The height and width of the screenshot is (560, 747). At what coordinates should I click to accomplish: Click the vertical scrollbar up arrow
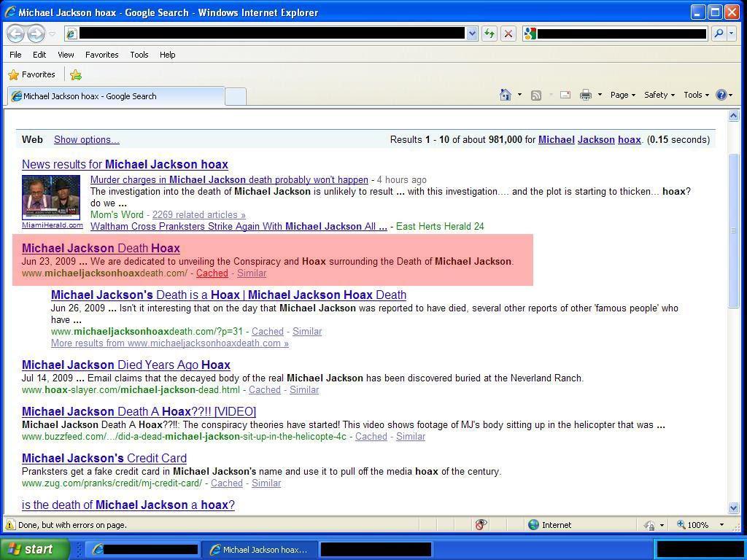(733, 115)
